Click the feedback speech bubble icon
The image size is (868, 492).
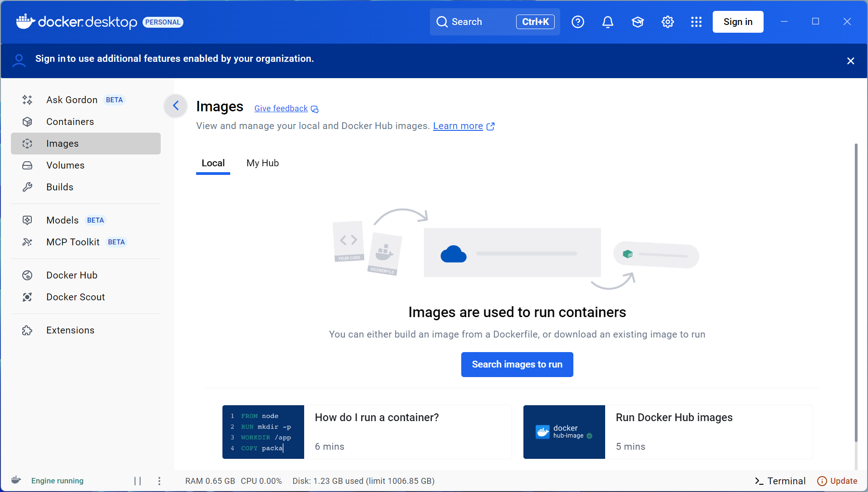(315, 109)
